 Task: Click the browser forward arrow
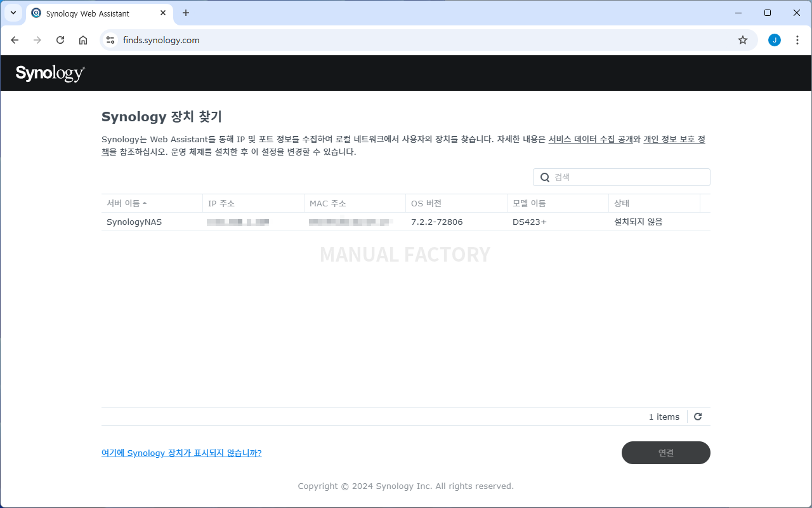37,40
